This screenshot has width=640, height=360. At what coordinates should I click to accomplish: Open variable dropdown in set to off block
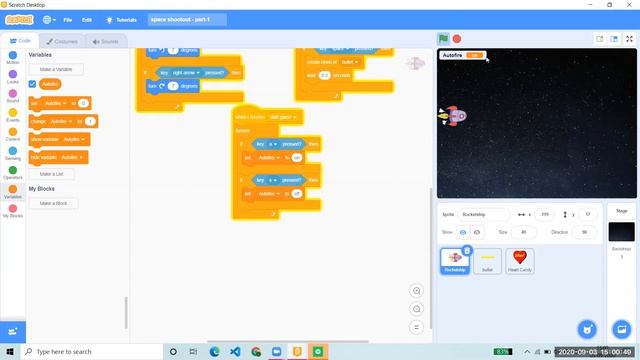coord(269,194)
